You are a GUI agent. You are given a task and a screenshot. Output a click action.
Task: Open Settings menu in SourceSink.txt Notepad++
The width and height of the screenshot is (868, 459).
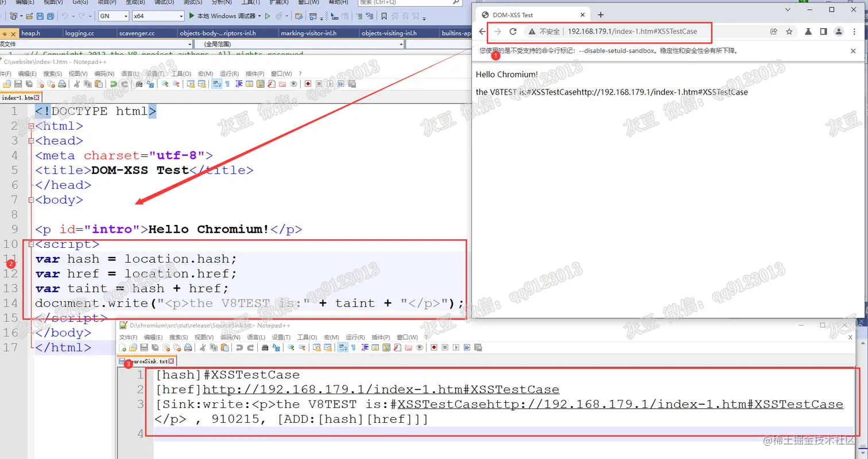(281, 337)
